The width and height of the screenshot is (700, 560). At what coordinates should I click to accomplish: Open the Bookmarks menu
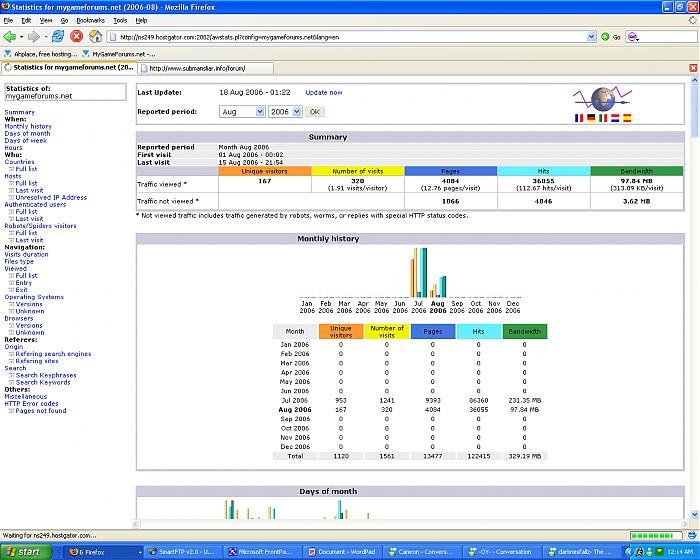tap(90, 20)
